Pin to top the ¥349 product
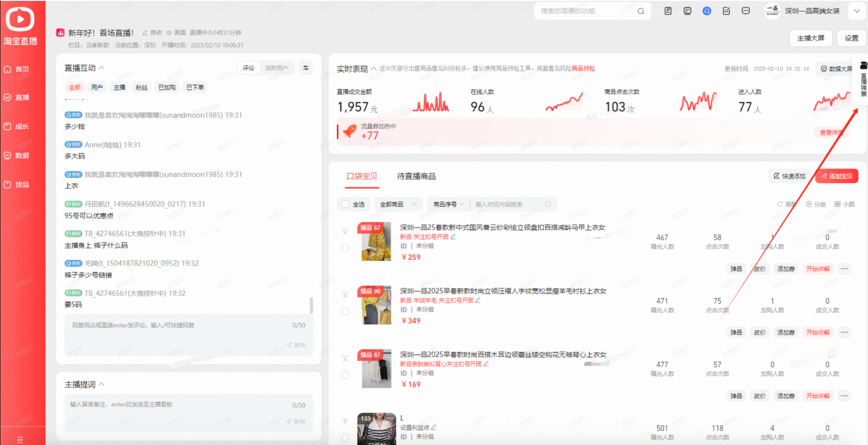 point(345,295)
